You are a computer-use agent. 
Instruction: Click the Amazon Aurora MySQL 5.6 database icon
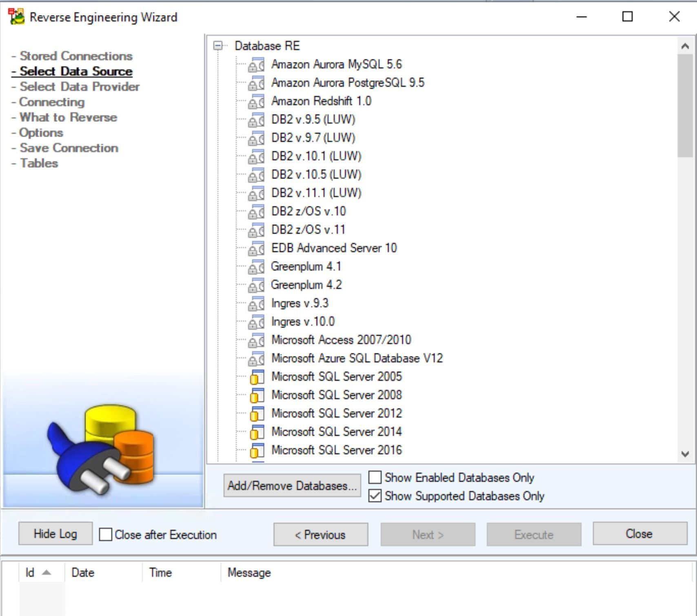click(256, 64)
